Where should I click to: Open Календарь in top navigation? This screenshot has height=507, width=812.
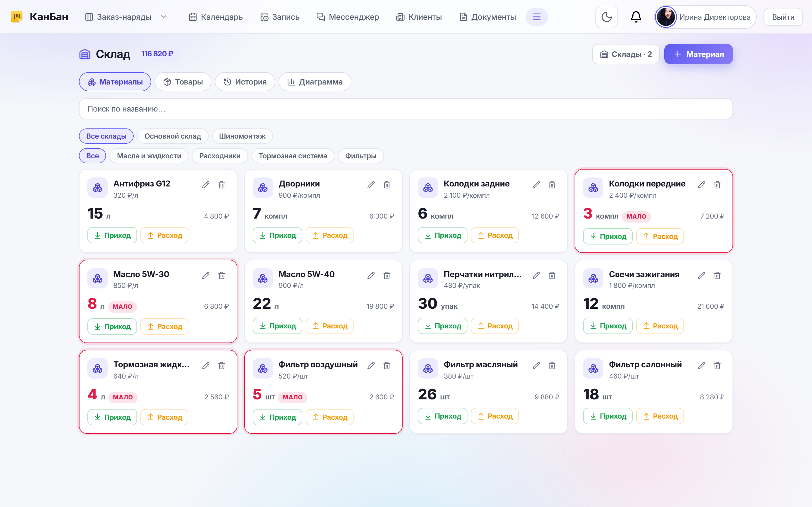point(216,17)
